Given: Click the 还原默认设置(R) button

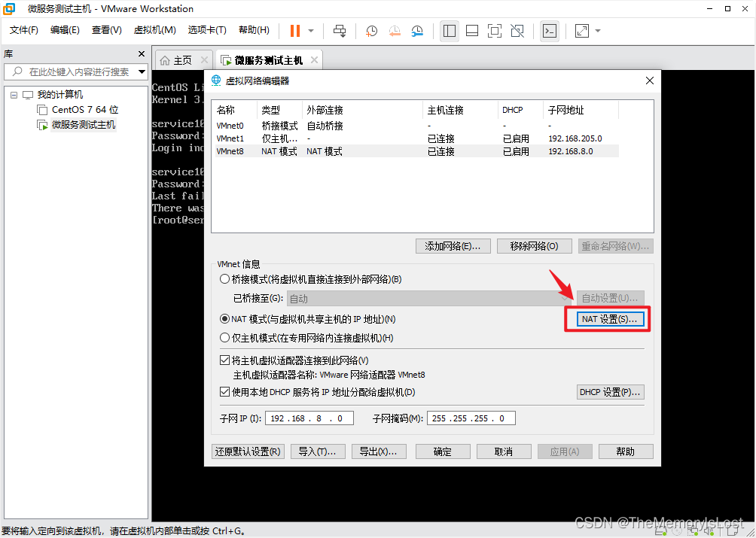Looking at the screenshot, I should 248,451.
